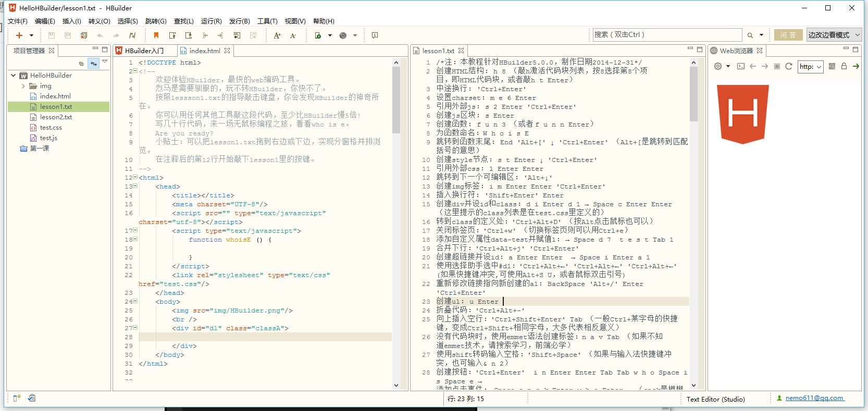Select test.css in the project tree

51,128
